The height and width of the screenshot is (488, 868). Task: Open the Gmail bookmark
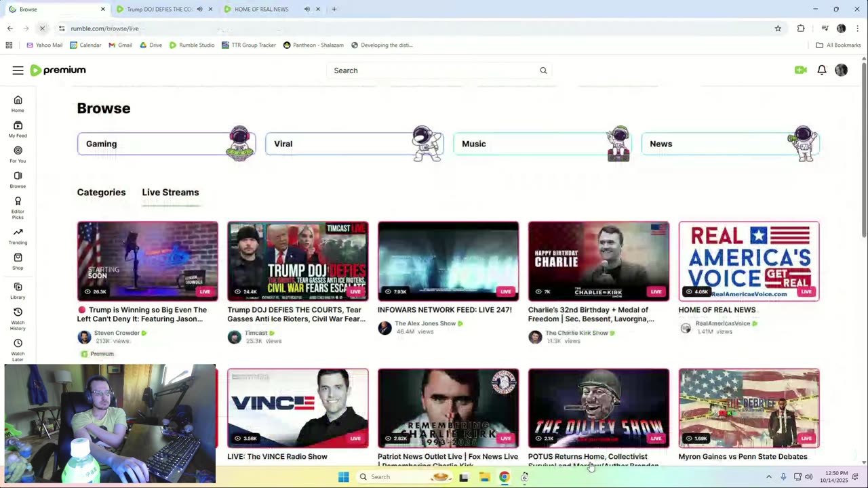pos(121,45)
